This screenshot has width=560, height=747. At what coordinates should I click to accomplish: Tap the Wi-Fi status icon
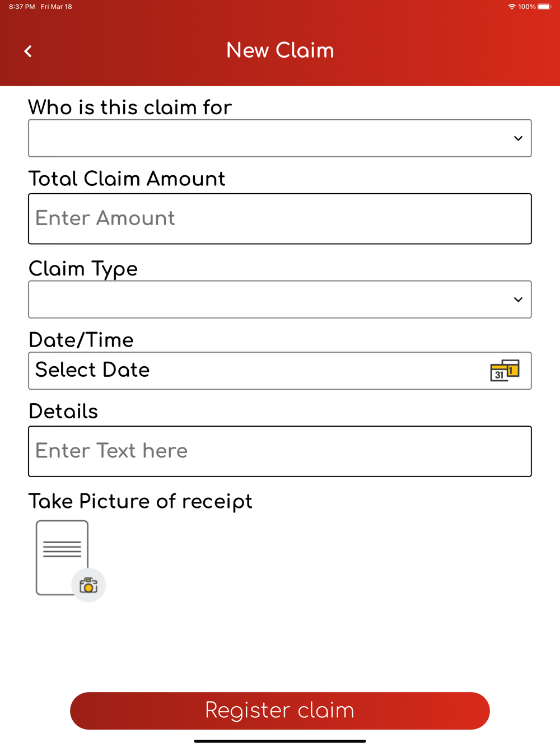[512, 7]
